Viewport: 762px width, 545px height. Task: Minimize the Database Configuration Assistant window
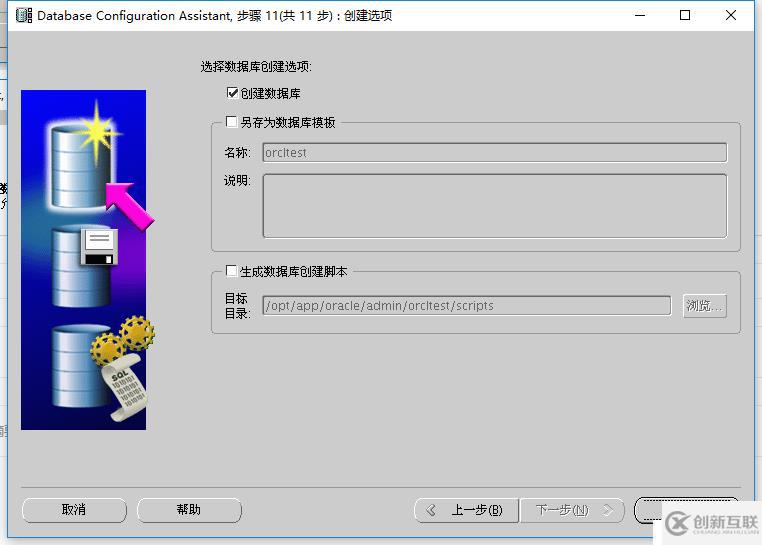640,16
